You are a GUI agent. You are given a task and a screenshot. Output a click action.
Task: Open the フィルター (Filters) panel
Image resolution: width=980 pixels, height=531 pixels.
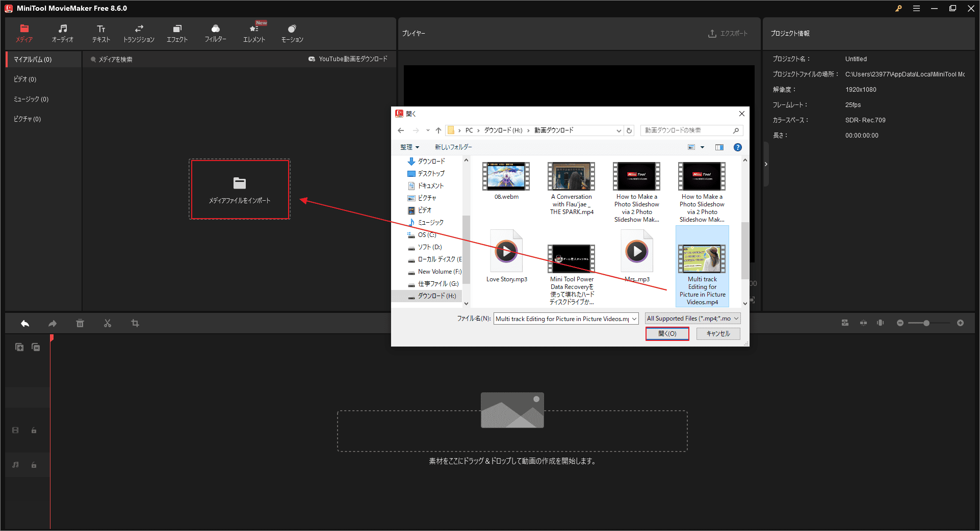pyautogui.click(x=215, y=33)
